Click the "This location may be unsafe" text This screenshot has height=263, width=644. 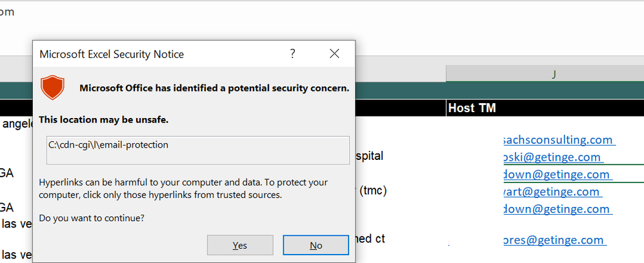click(104, 120)
